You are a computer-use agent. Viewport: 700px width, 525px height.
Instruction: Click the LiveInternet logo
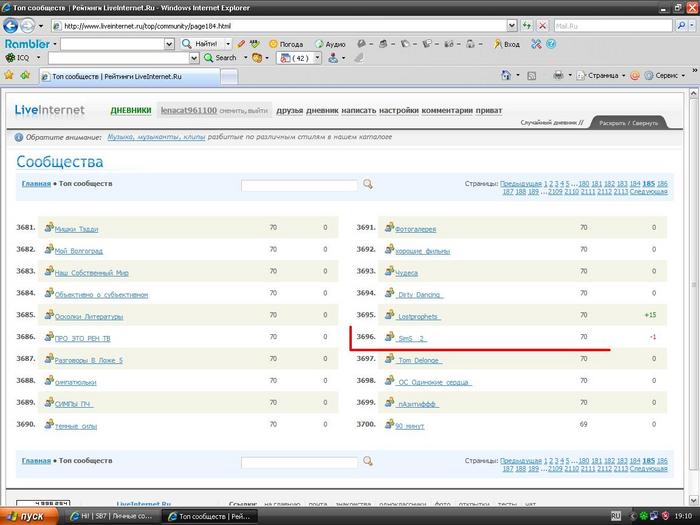(x=50, y=110)
